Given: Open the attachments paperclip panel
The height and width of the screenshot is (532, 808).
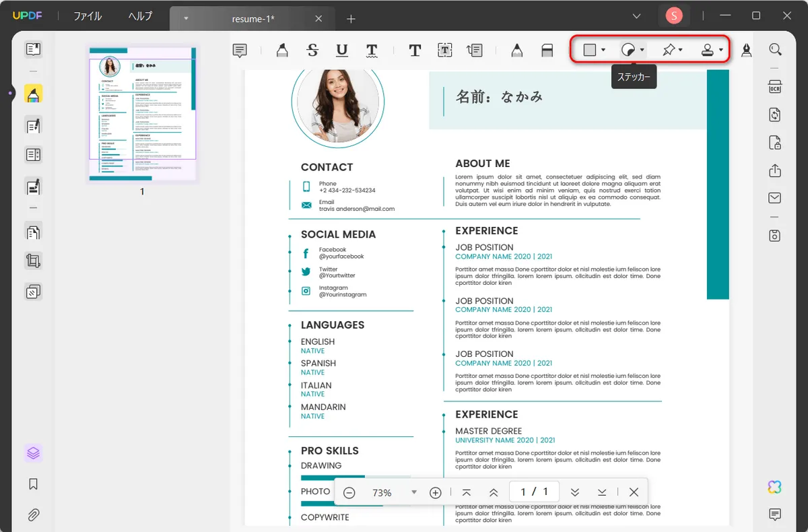Looking at the screenshot, I should pos(33,515).
